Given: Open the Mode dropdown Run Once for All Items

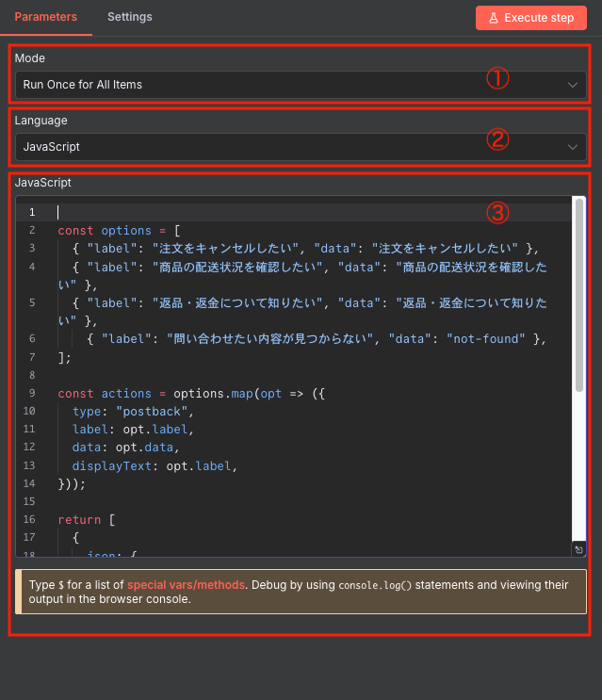Looking at the screenshot, I should (x=301, y=85).
